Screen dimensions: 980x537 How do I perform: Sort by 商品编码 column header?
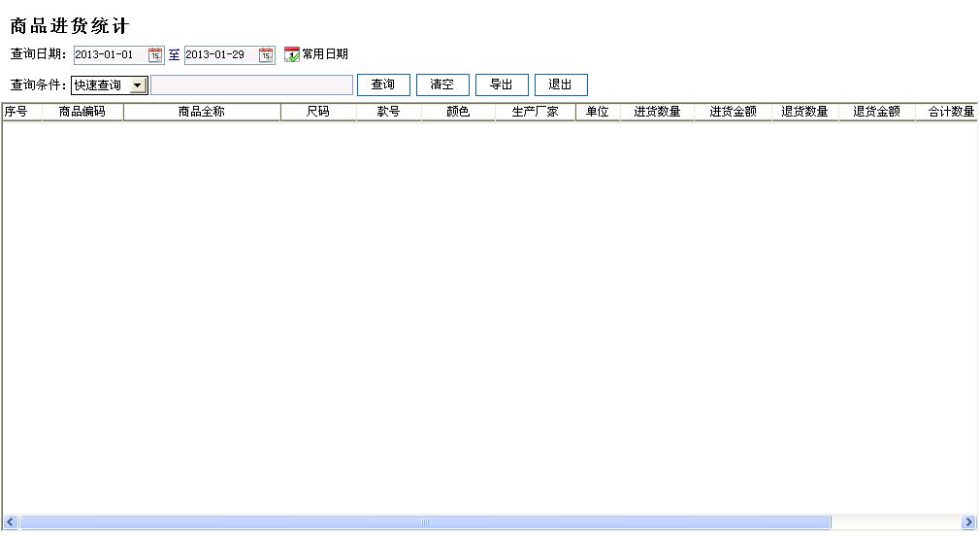tap(82, 112)
